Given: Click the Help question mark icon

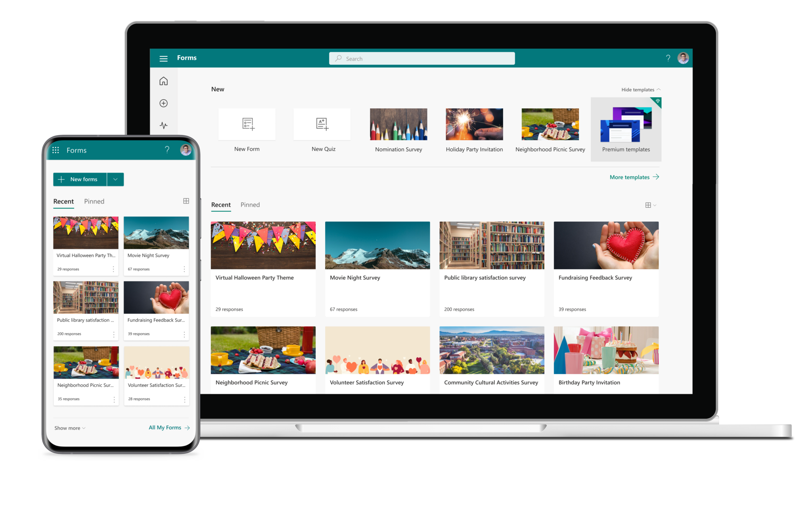Looking at the screenshot, I should [668, 58].
